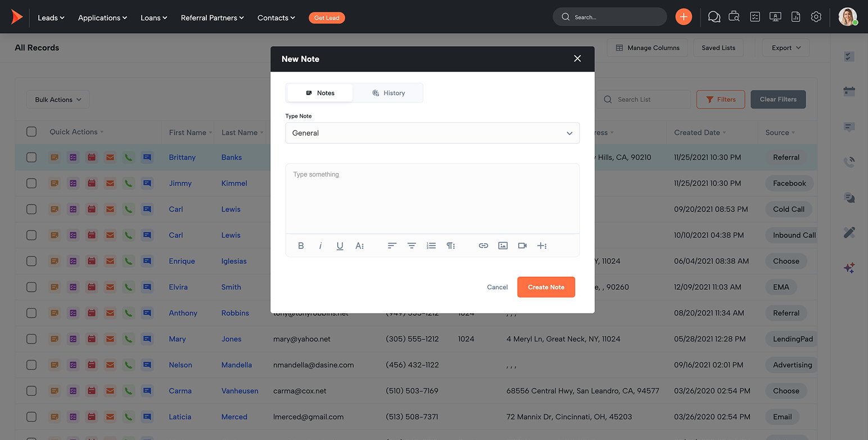The height and width of the screenshot is (440, 868).
Task: Insert a video in the note
Action: 522,246
